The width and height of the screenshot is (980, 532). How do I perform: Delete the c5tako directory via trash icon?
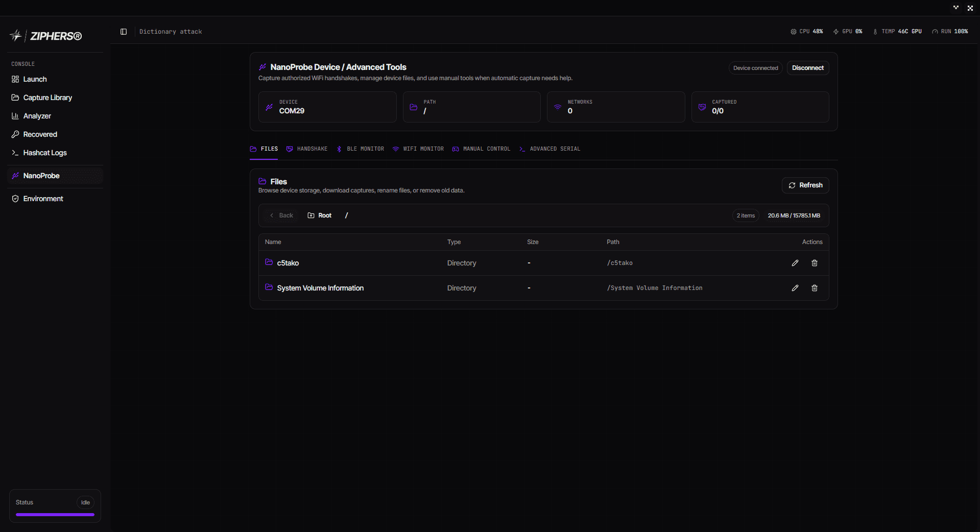(x=815, y=263)
